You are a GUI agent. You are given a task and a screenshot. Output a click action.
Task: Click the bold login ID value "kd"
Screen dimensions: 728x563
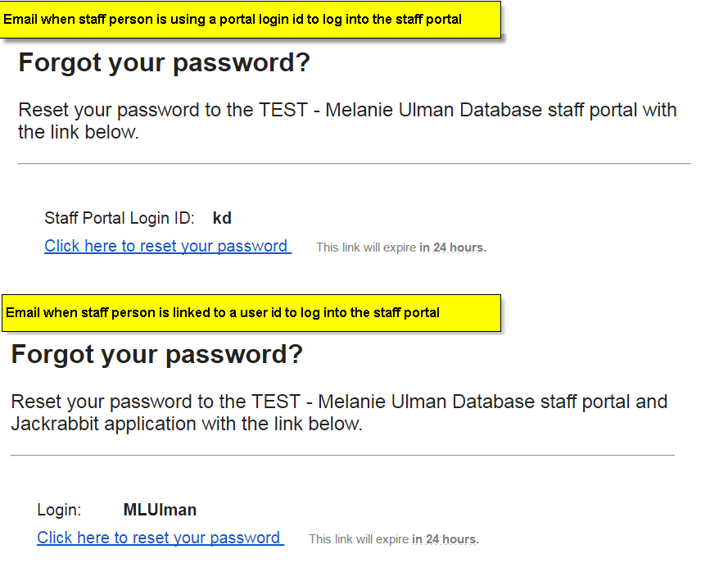(x=222, y=218)
